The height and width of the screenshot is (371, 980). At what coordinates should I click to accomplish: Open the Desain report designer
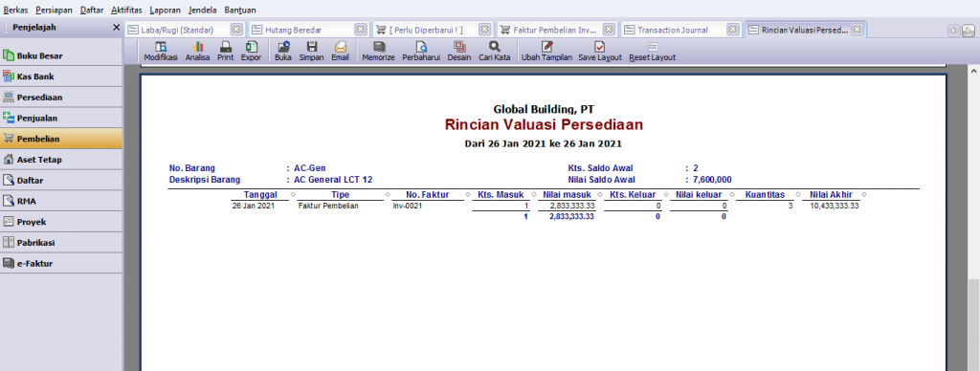pyautogui.click(x=459, y=52)
